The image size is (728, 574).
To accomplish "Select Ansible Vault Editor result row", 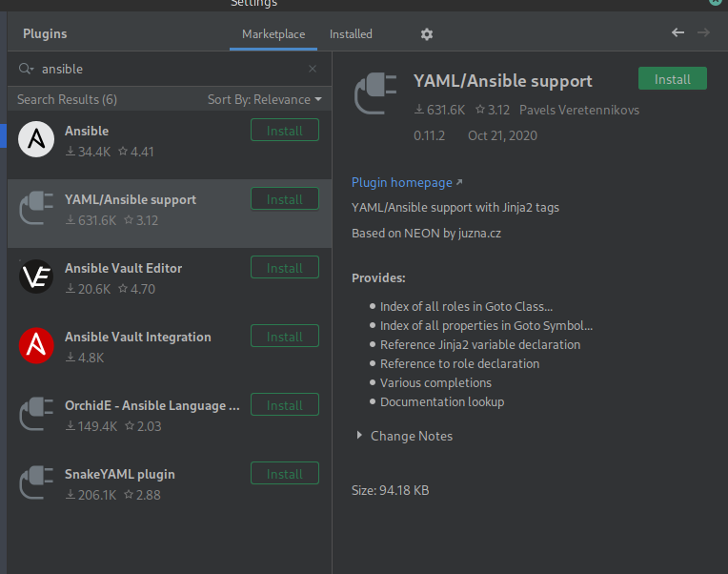I will (170, 282).
